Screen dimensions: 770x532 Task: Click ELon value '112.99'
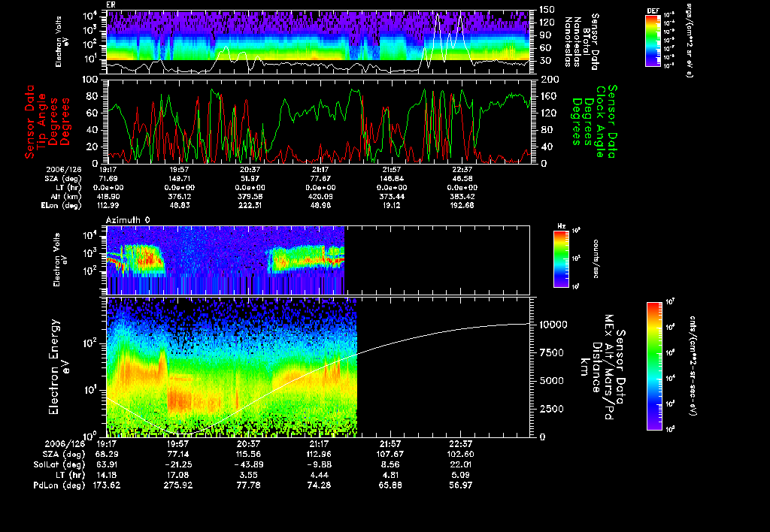click(x=109, y=205)
